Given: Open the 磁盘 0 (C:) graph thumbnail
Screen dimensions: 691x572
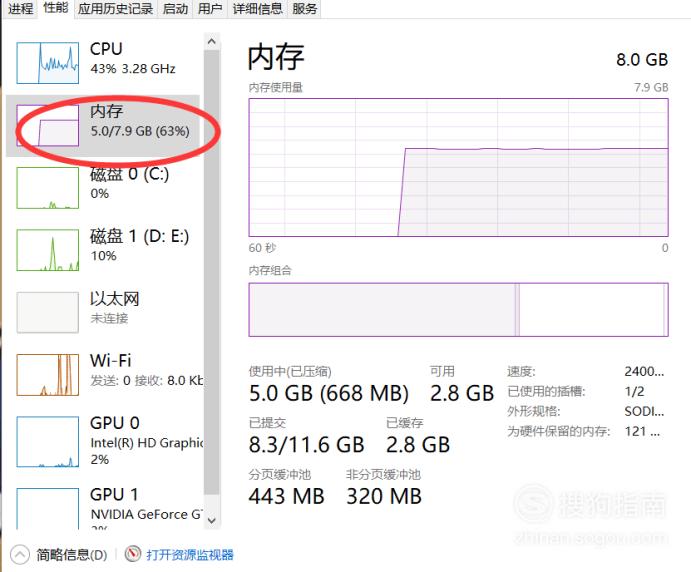Looking at the screenshot, I should pos(48,188).
